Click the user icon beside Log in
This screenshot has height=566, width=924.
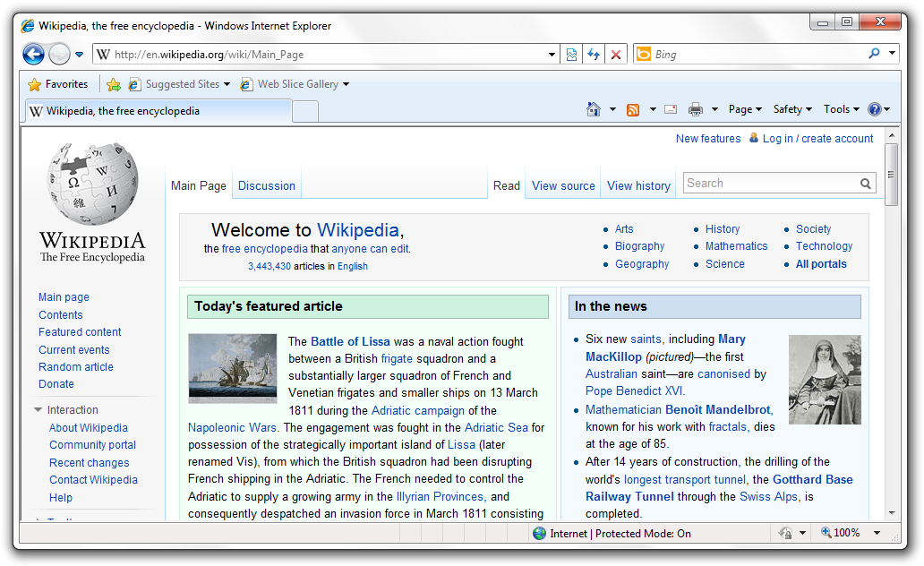(x=754, y=138)
